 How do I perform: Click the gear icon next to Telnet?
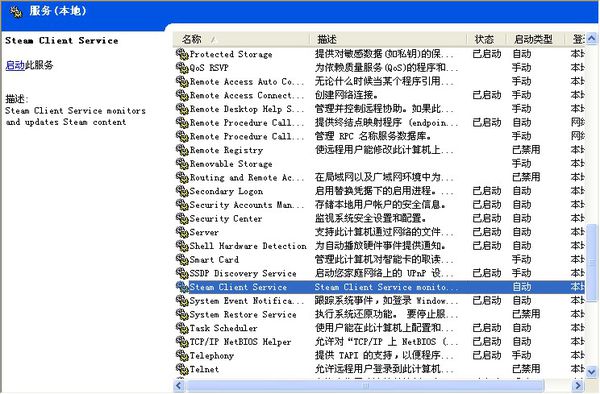tap(182, 369)
